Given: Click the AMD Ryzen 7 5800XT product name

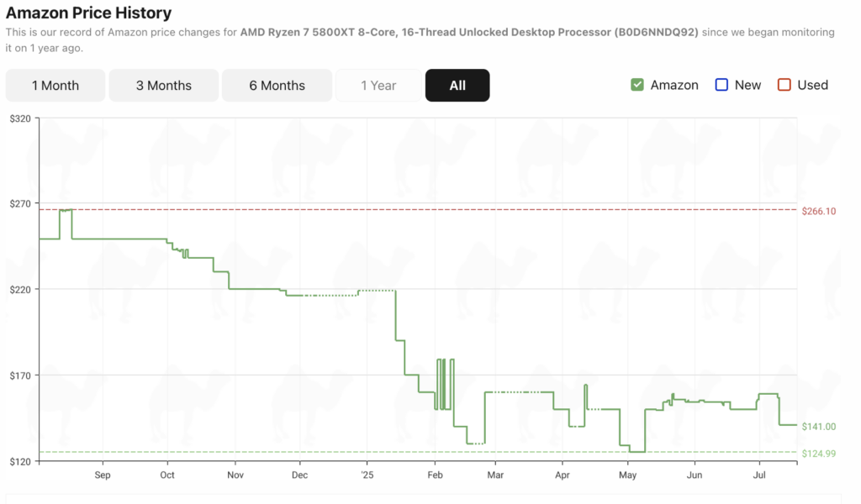Looking at the screenshot, I should point(469,33).
